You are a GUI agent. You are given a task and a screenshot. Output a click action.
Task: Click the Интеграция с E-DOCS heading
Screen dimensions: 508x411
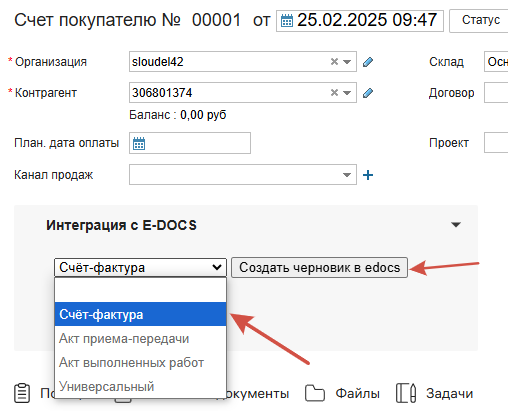coord(121,225)
